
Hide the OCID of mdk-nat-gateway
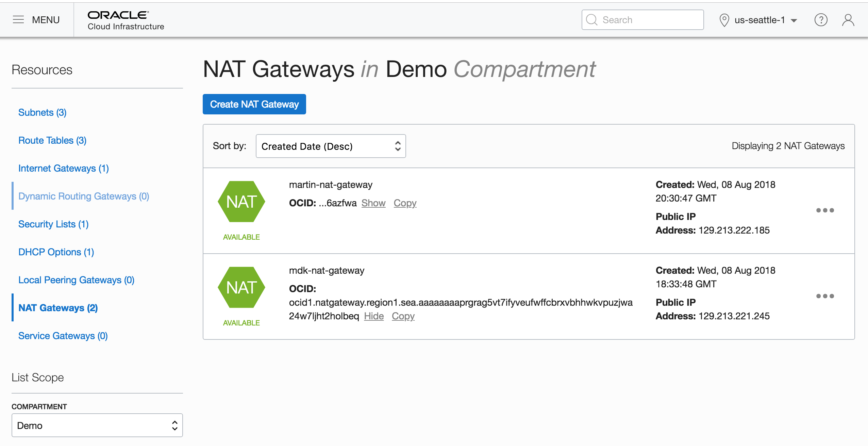click(373, 316)
